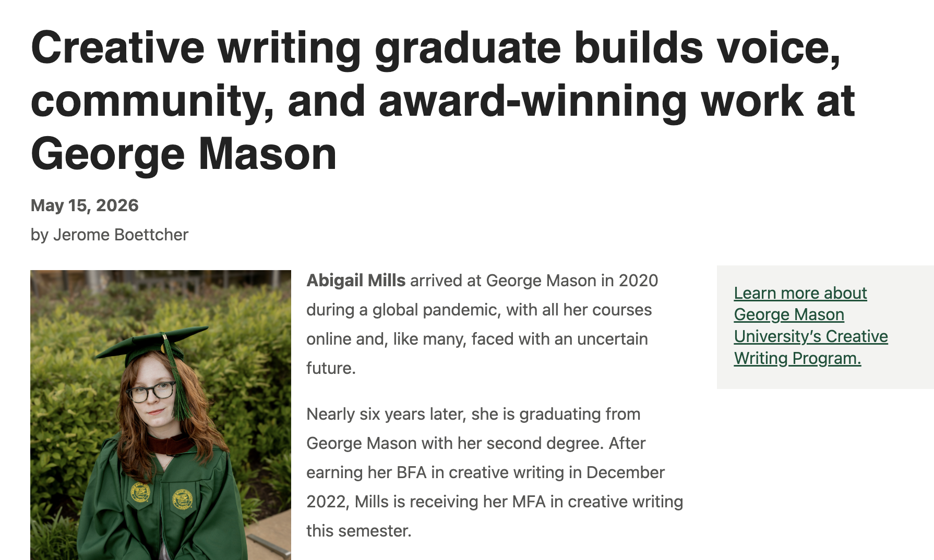Image resolution: width=934 pixels, height=560 pixels.
Task: Click the text 'this semester.' ending the paragraph
Action: click(359, 531)
